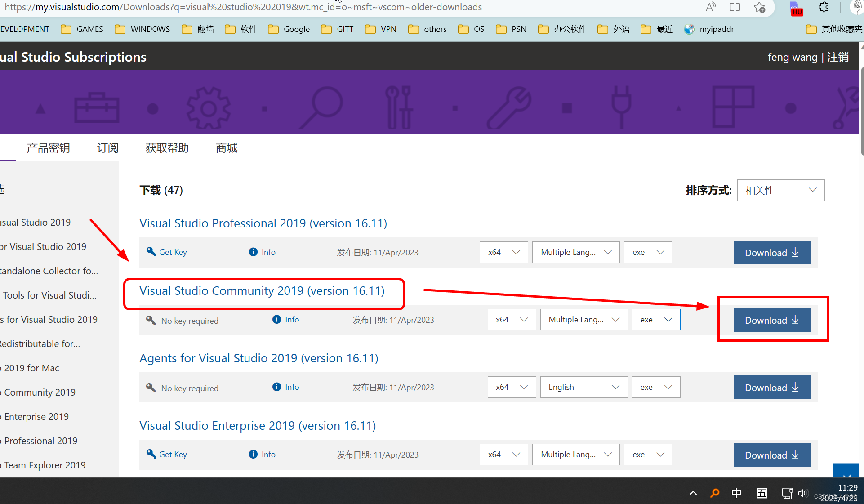The image size is (864, 504).
Task: Open 其他收藏夹 bookmarks folder
Action: click(x=834, y=29)
